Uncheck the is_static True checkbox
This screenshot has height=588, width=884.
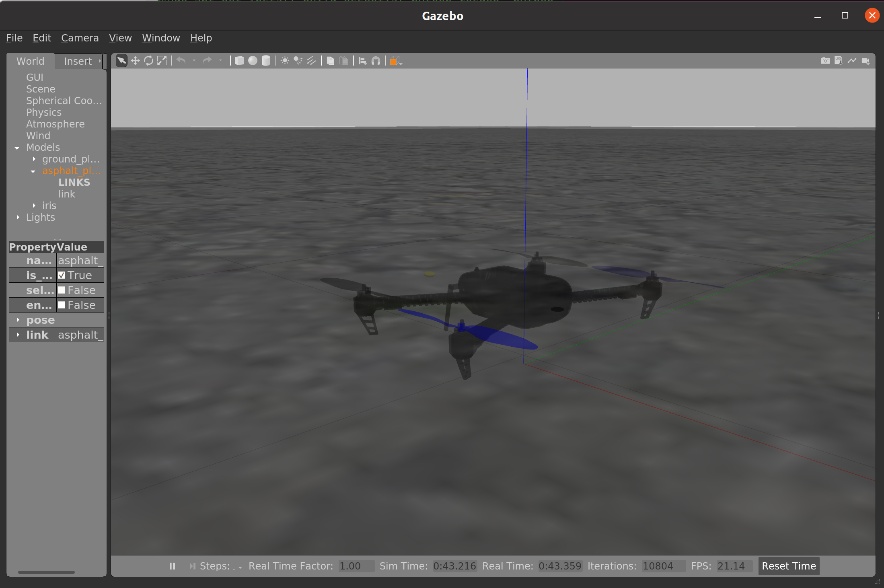coord(62,275)
